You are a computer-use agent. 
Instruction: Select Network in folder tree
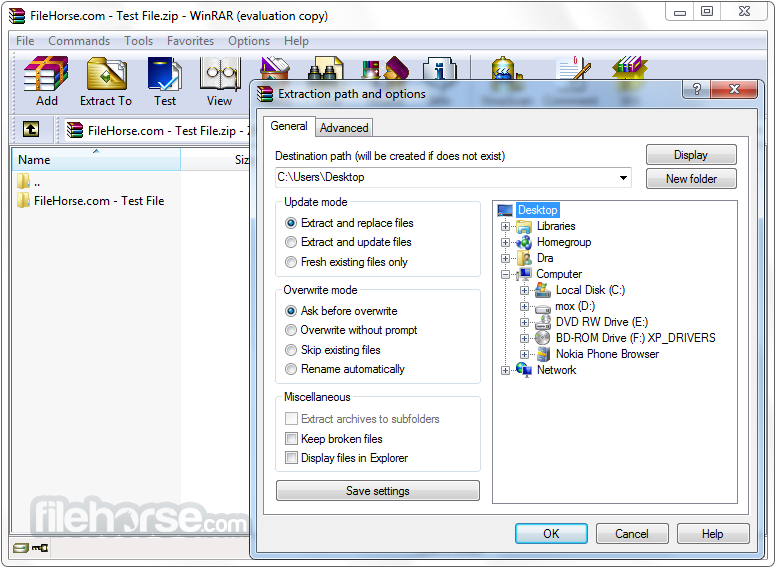click(x=556, y=370)
